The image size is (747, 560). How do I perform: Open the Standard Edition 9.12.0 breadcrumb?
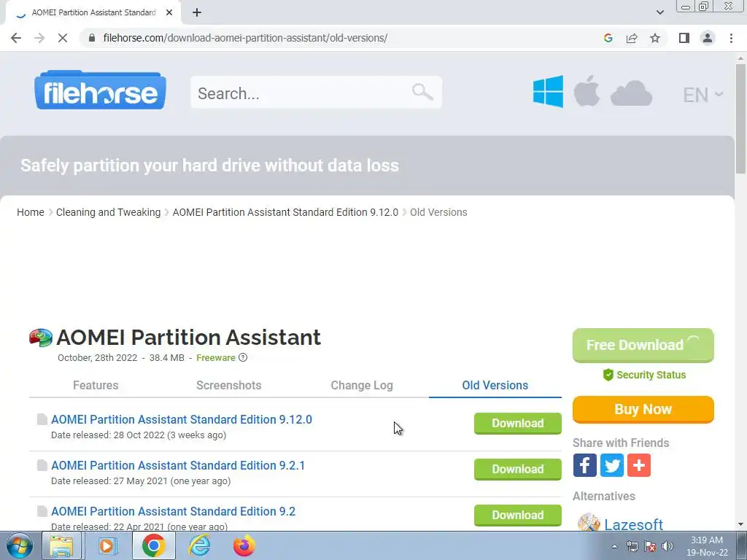pyautogui.click(x=285, y=212)
